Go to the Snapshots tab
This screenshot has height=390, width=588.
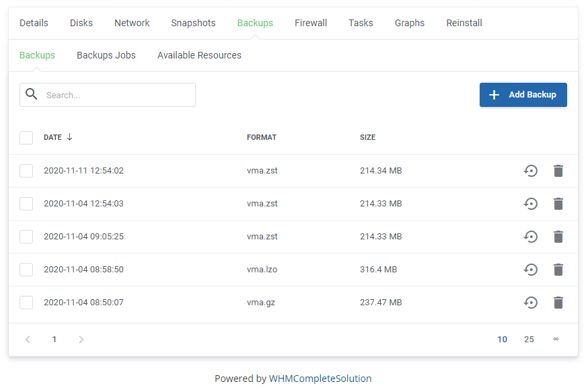coord(194,23)
